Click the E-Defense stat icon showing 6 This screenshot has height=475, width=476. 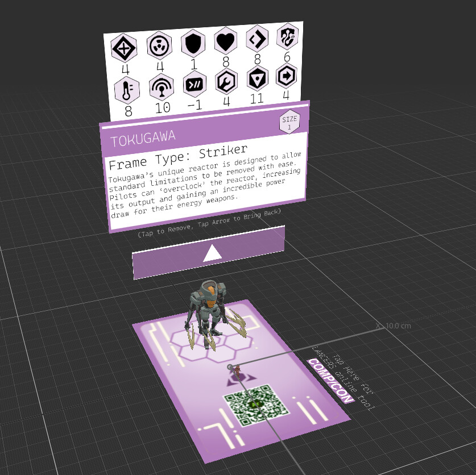pos(287,36)
